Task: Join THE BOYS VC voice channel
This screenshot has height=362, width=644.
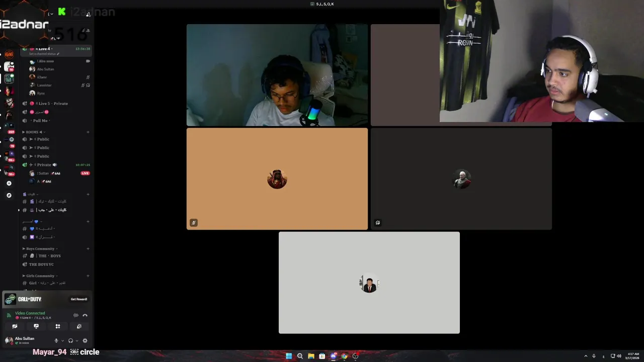Action: [55, 264]
